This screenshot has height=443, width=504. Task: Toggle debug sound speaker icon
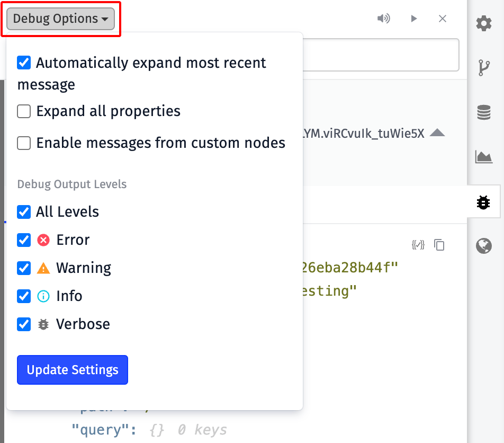pyautogui.click(x=383, y=19)
